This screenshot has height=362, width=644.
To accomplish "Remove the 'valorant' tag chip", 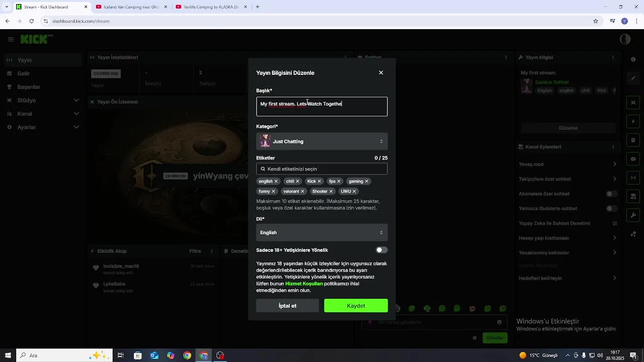I will point(302,191).
